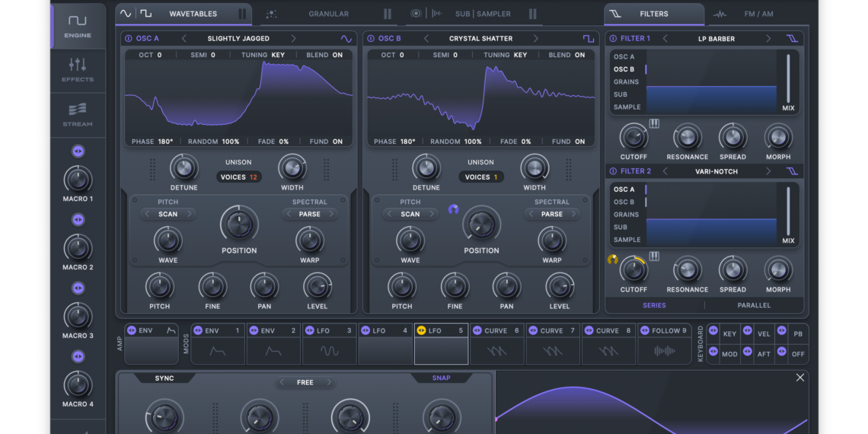Screen dimensions: 868x434
Task: Click the filter shape icon in Filter 2 header
Action: pos(793,171)
